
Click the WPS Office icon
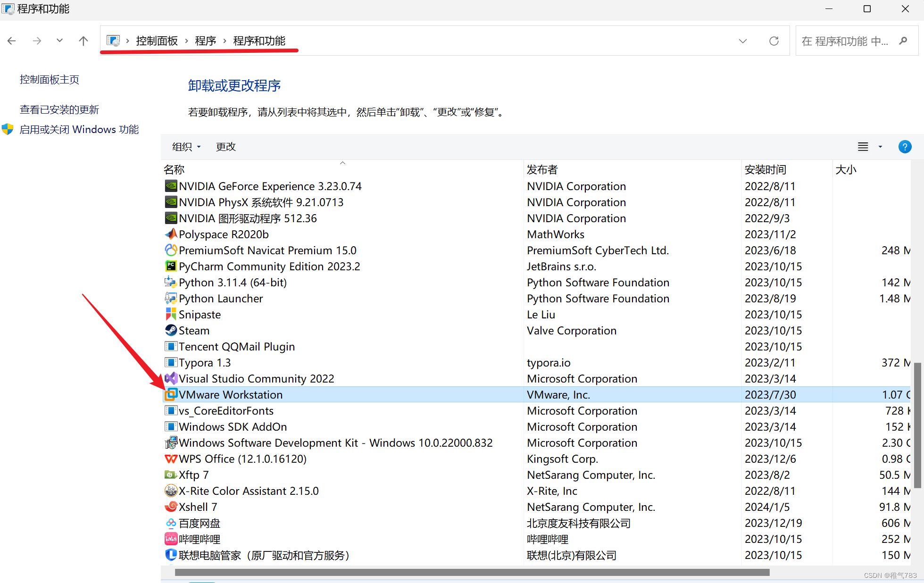tap(171, 458)
